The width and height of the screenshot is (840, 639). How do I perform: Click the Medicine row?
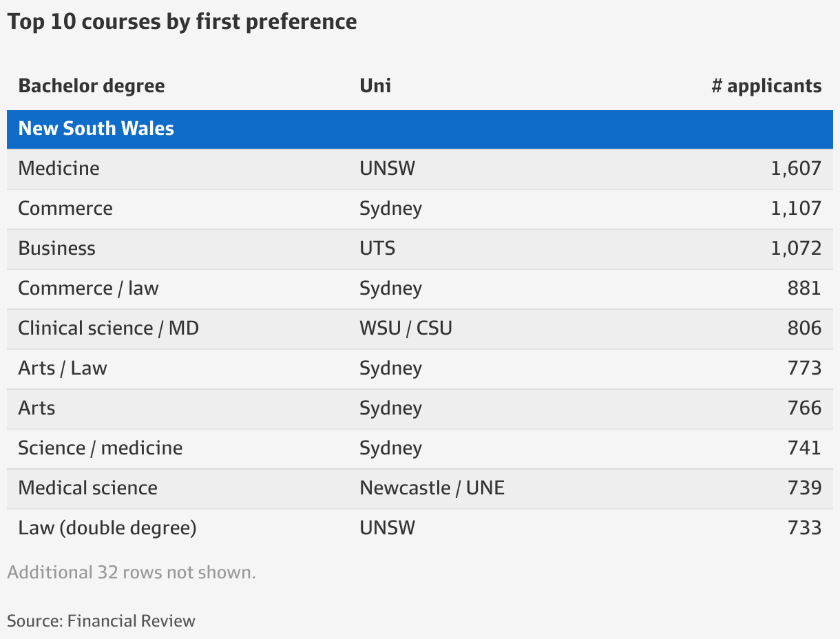point(59,169)
